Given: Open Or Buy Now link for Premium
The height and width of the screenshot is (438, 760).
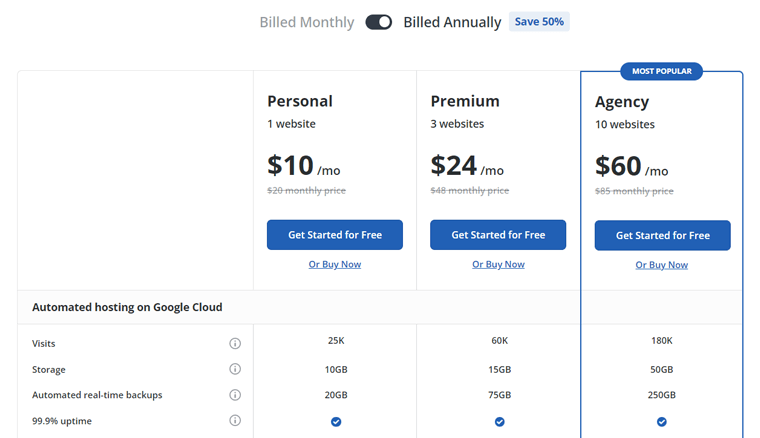Looking at the screenshot, I should point(498,265).
